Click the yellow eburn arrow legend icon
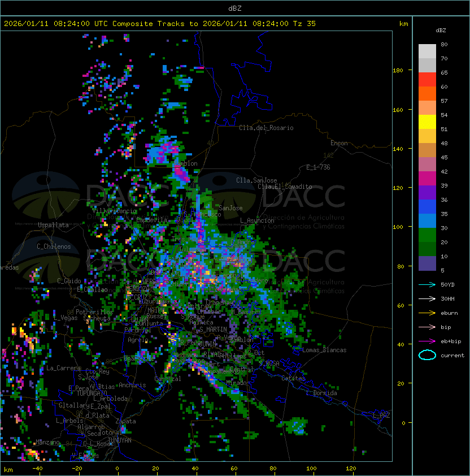The height and width of the screenshot is (476, 470). coord(427,313)
